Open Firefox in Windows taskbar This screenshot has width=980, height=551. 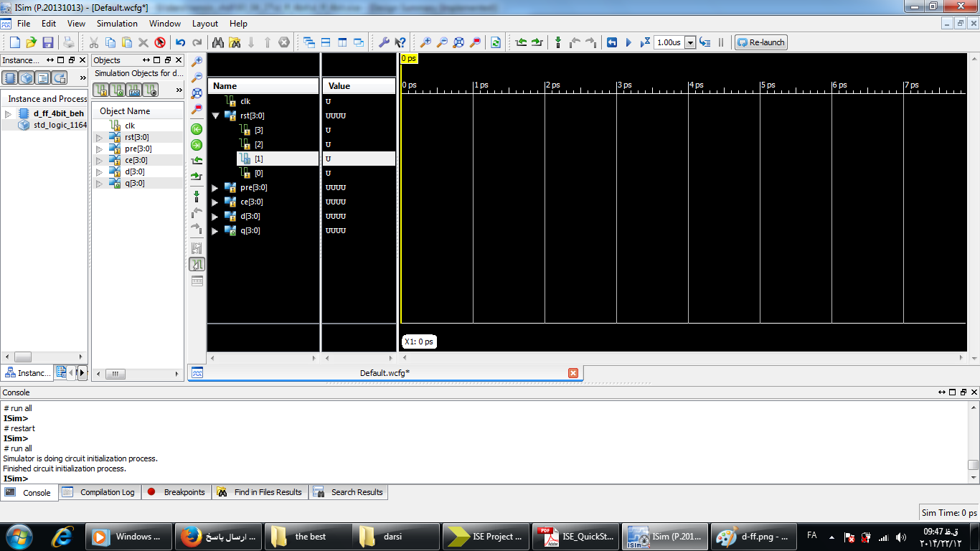[x=219, y=537]
